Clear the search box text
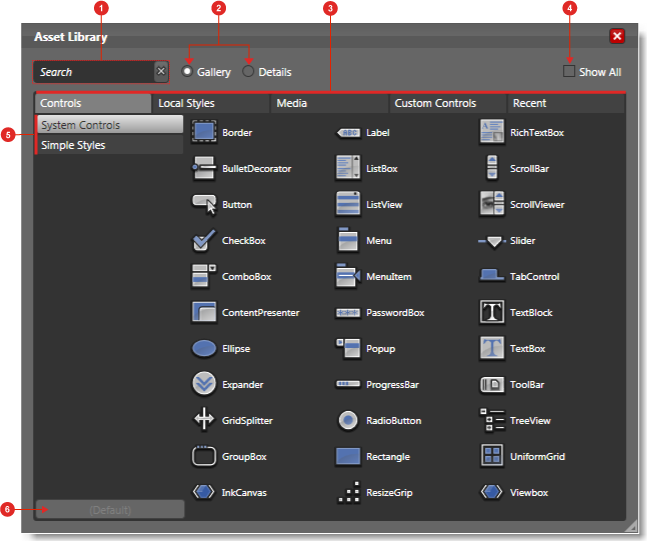Viewport: 647px width, 541px height. [161, 71]
